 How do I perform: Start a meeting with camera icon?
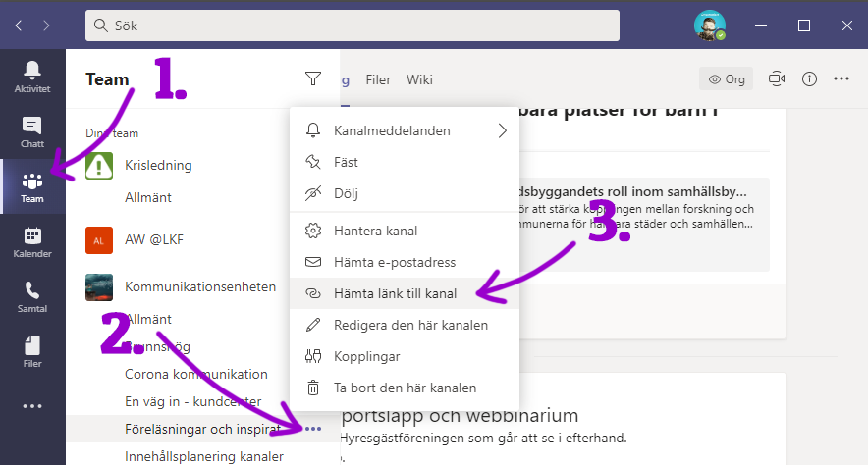pyautogui.click(x=777, y=79)
